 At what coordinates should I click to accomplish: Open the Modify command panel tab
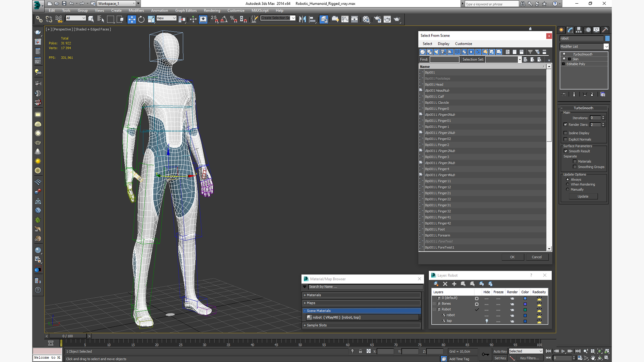570,30
